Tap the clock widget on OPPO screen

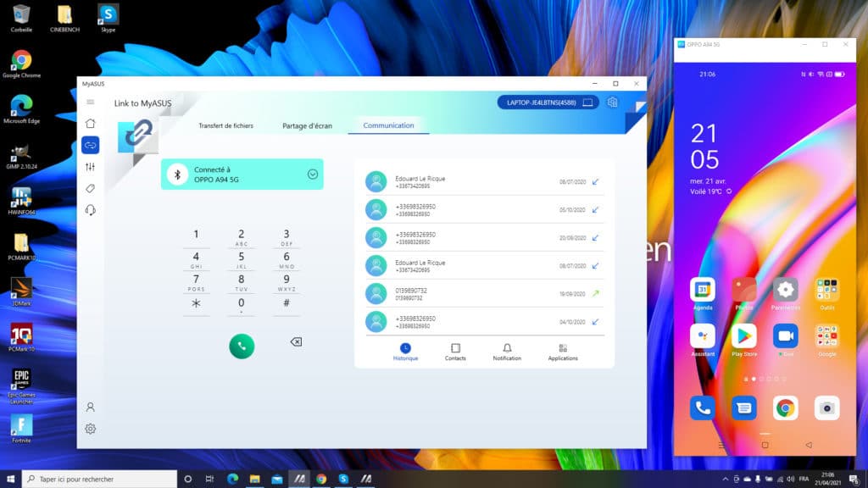click(704, 147)
